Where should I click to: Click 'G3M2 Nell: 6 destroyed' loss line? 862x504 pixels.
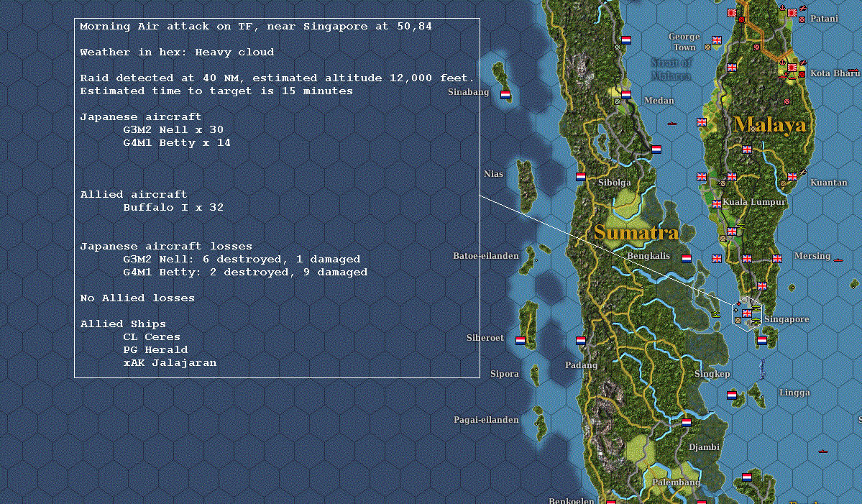242,259
